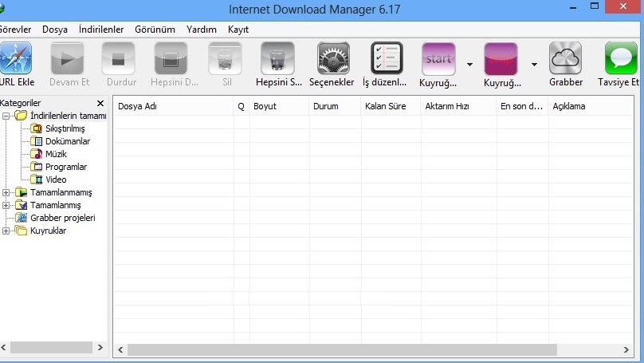Sort by Açıklama column header
Viewport: 644px width, 363px height.
[591, 106]
